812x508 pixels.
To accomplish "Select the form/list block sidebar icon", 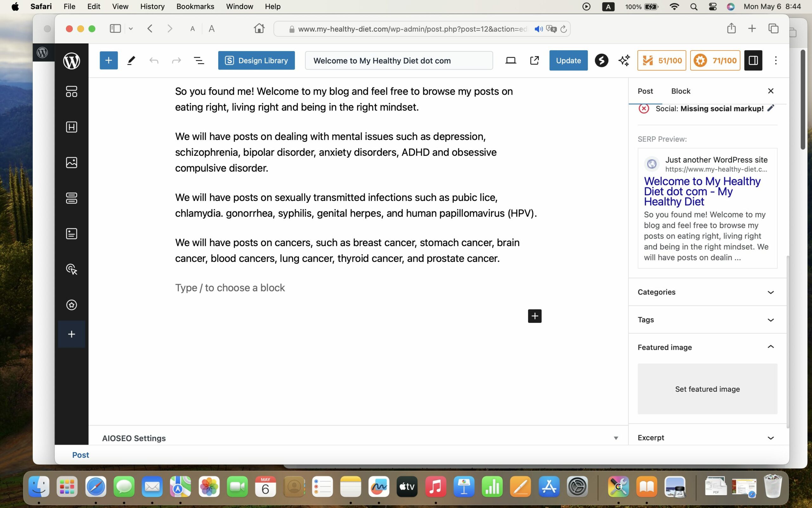I will coord(71,234).
